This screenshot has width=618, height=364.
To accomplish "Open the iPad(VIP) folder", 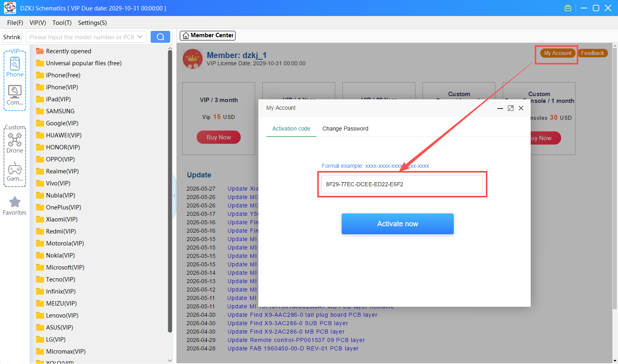I will tap(53, 99).
